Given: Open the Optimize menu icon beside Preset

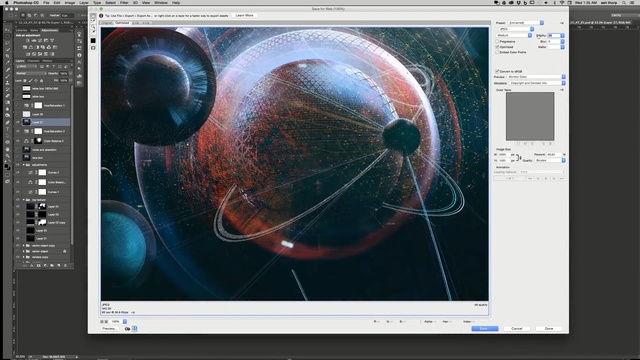Looking at the screenshot, I should click(x=562, y=23).
